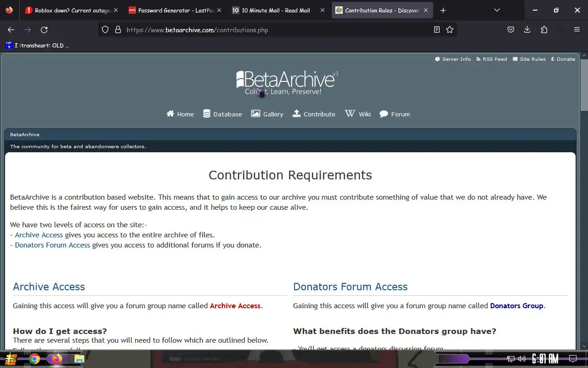Open the volume speaker tray icon
The image size is (588, 368).
pos(522,359)
